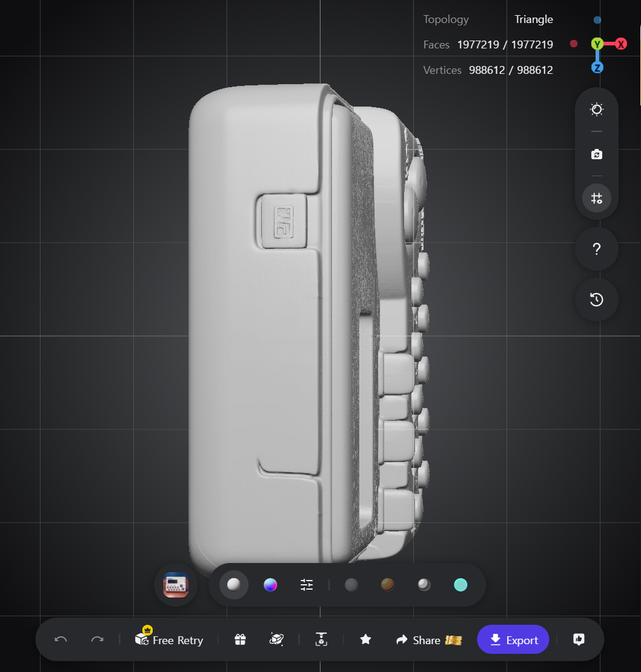Select the rainbow gradient render mode
The height and width of the screenshot is (672, 641).
(x=270, y=585)
